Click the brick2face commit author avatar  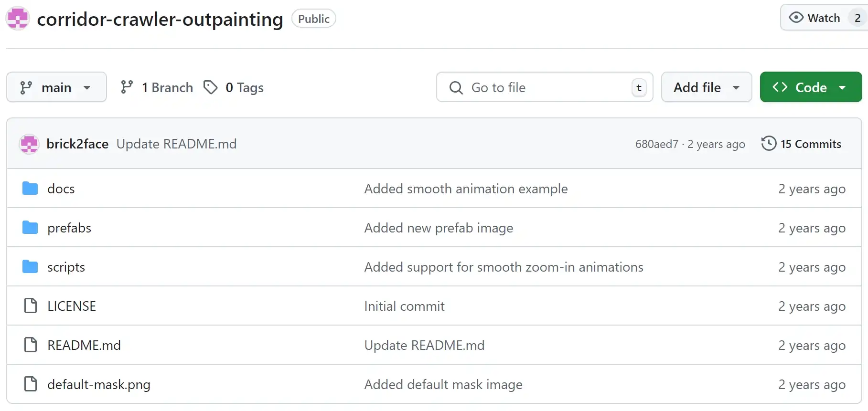point(29,144)
